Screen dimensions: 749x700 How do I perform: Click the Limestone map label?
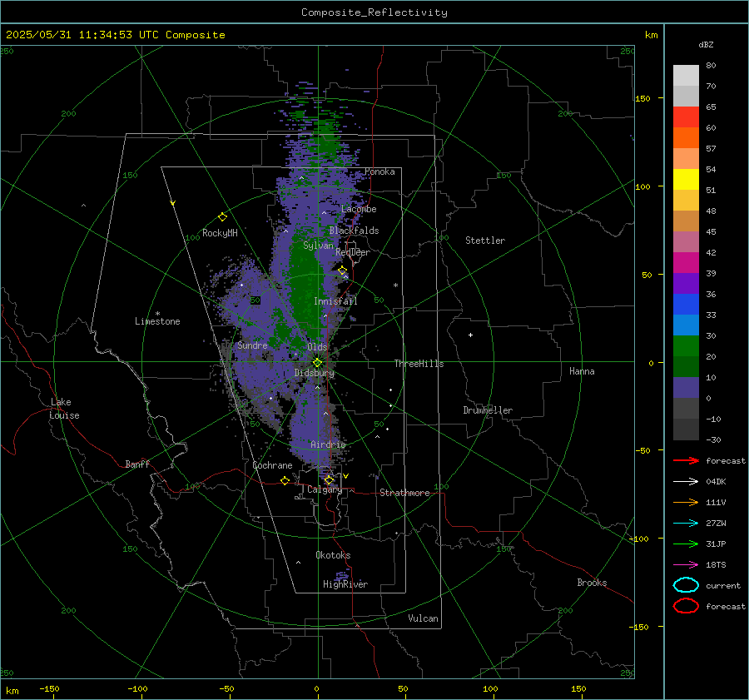tap(157, 321)
